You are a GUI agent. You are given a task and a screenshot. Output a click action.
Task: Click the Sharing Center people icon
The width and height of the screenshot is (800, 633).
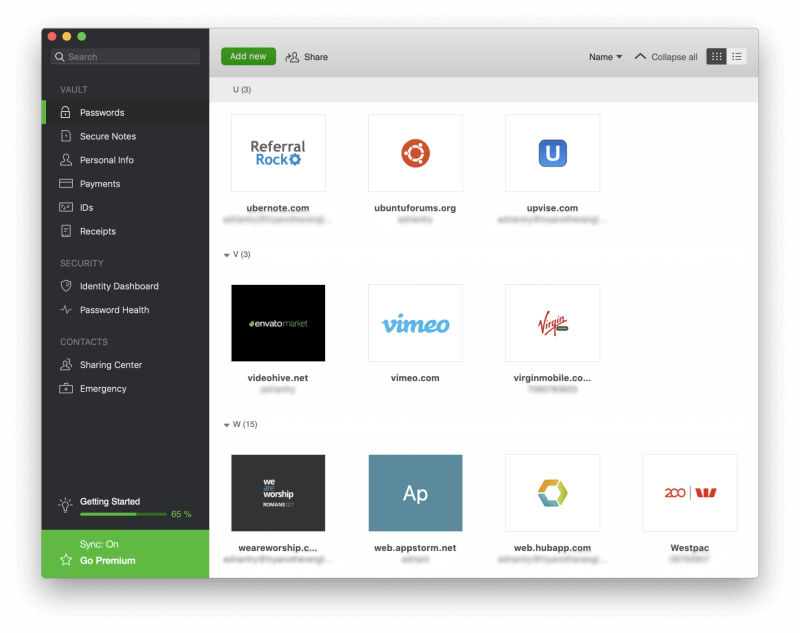[65, 365]
